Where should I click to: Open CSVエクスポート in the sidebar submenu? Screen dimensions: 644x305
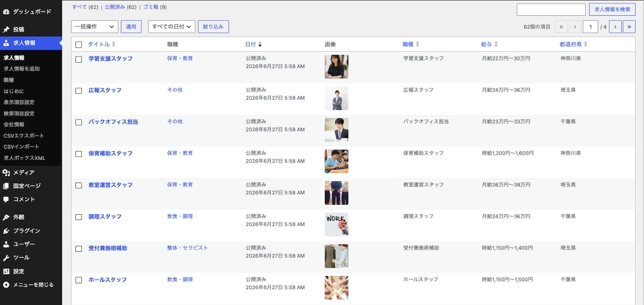pos(24,136)
